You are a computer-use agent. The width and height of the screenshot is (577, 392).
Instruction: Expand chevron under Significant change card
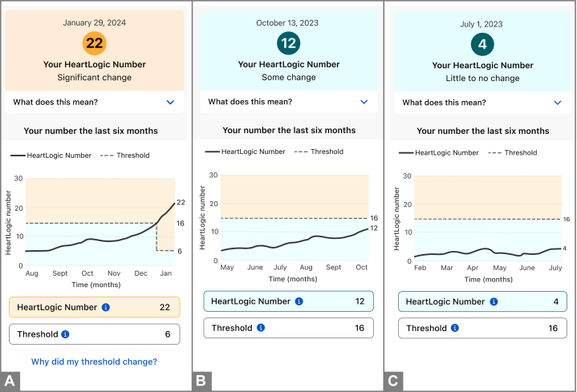(170, 103)
